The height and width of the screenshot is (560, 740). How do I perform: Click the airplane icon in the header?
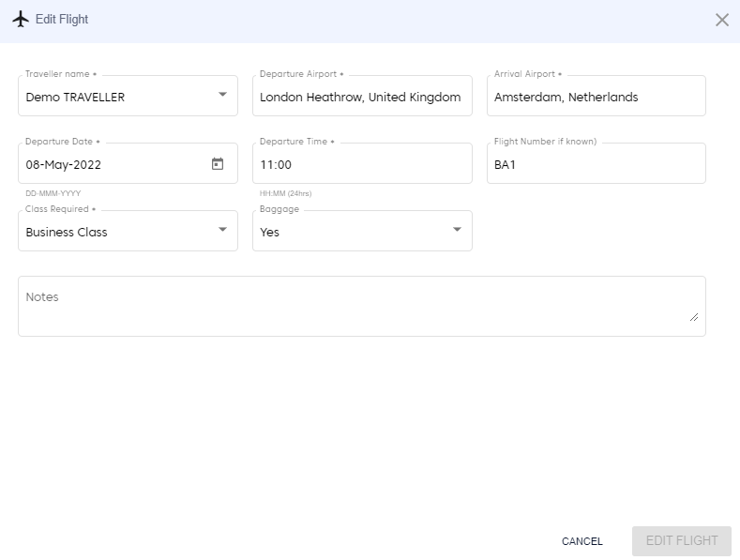(x=21, y=20)
